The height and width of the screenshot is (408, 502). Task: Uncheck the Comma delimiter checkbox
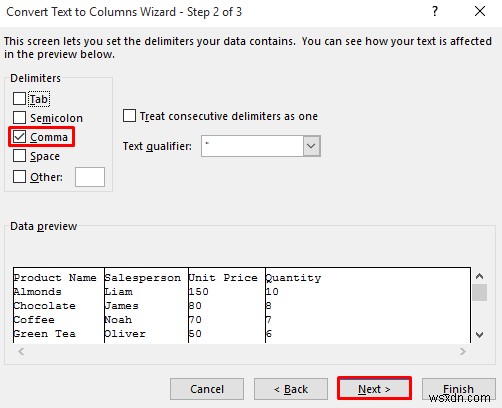tap(19, 137)
